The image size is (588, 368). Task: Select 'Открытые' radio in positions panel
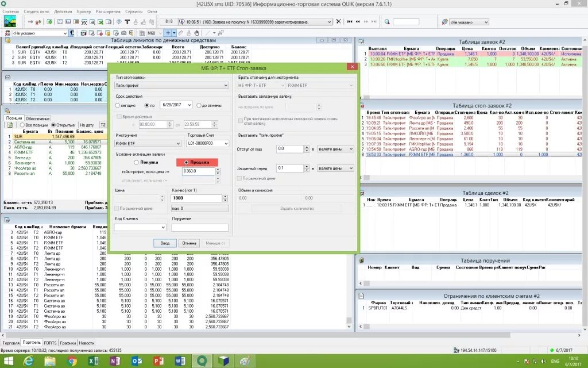[x=53, y=125]
